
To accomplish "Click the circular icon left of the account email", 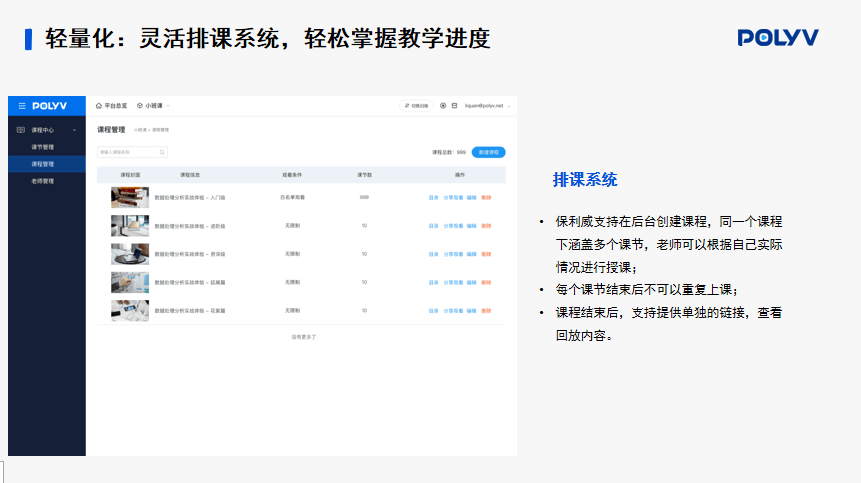I will pyautogui.click(x=443, y=106).
